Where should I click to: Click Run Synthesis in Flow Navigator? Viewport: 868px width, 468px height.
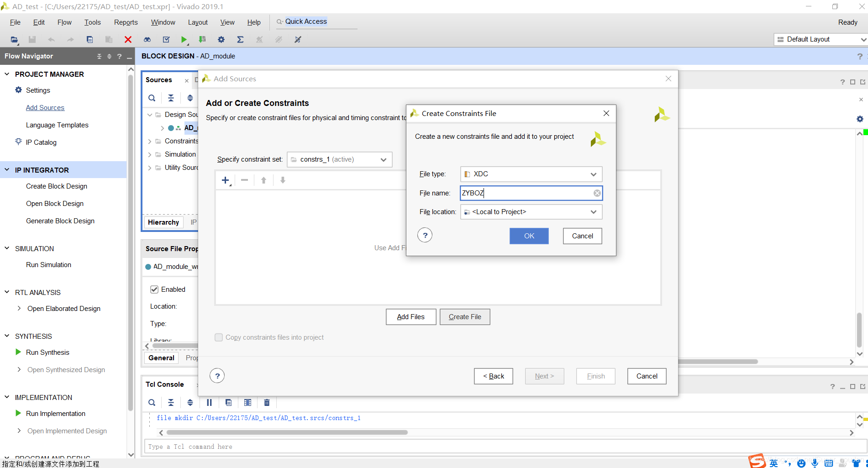(47, 352)
